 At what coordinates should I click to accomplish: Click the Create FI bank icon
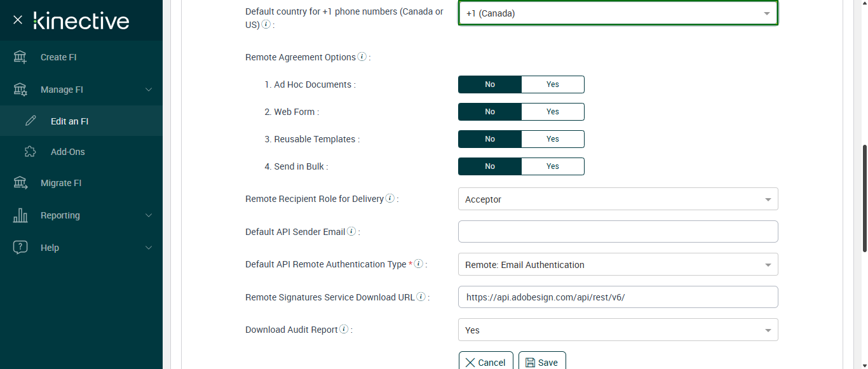20,57
